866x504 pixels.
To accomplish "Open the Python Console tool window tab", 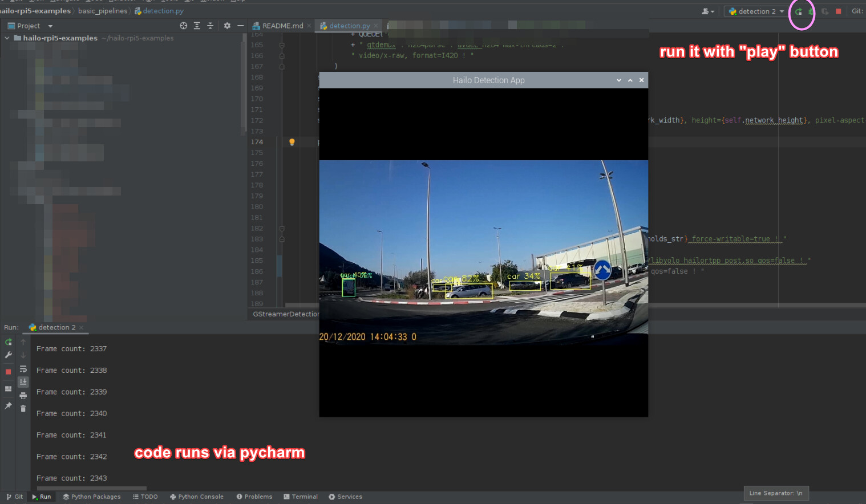I will [196, 497].
